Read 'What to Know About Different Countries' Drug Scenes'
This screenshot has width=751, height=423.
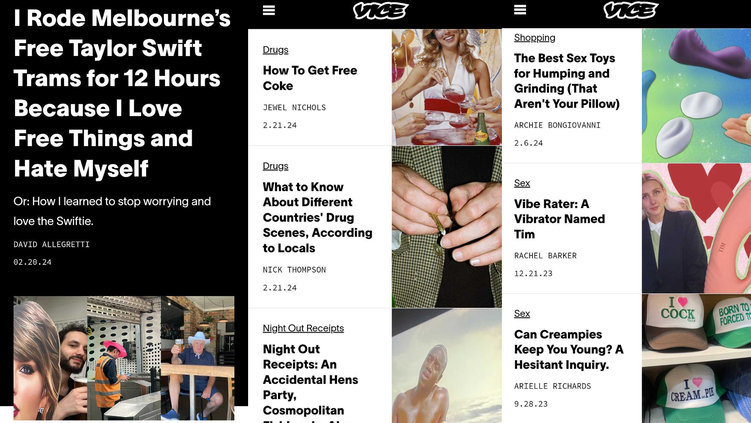coord(318,217)
